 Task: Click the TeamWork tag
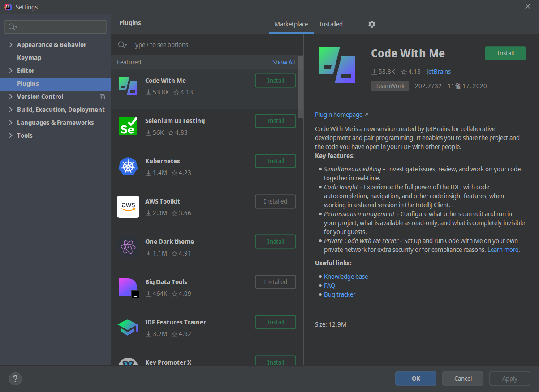coord(390,86)
